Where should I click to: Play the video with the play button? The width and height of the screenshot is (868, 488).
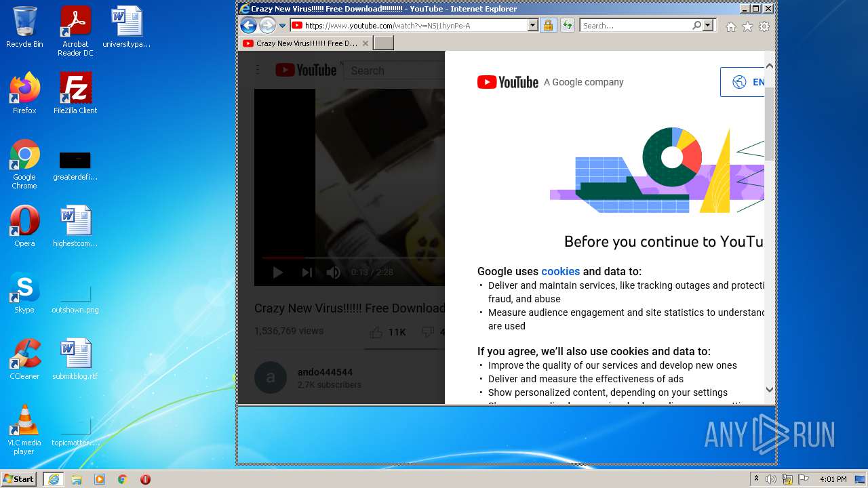(x=277, y=272)
